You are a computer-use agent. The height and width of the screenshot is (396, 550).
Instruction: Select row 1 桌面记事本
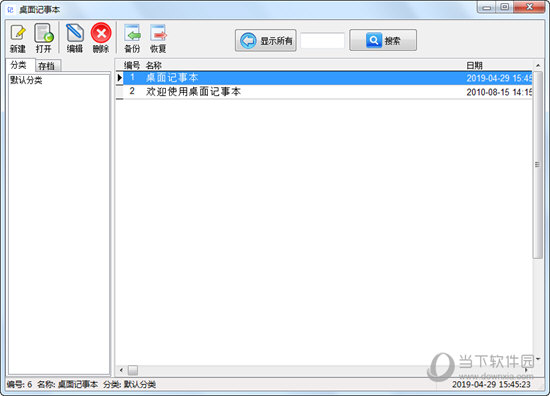pyautogui.click(x=328, y=78)
